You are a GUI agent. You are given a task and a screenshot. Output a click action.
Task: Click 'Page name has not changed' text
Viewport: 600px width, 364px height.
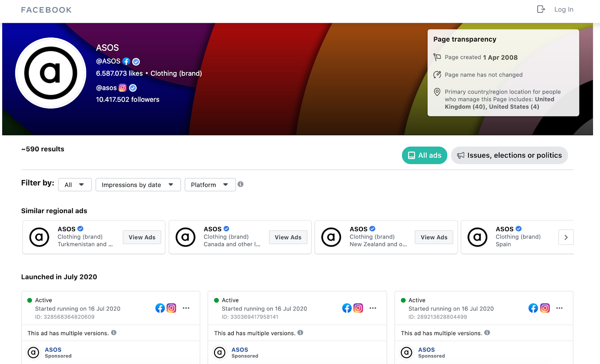(x=484, y=75)
